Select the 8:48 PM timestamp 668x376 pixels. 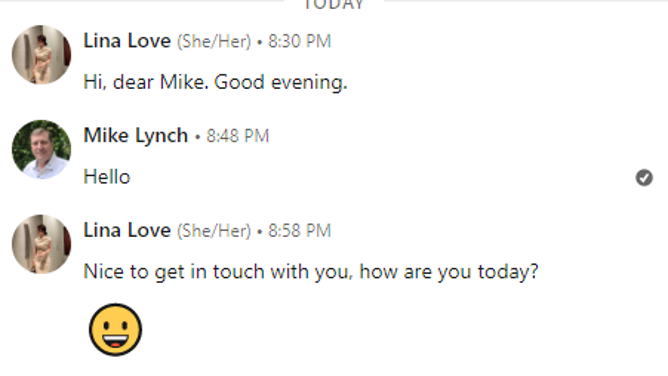tap(238, 136)
